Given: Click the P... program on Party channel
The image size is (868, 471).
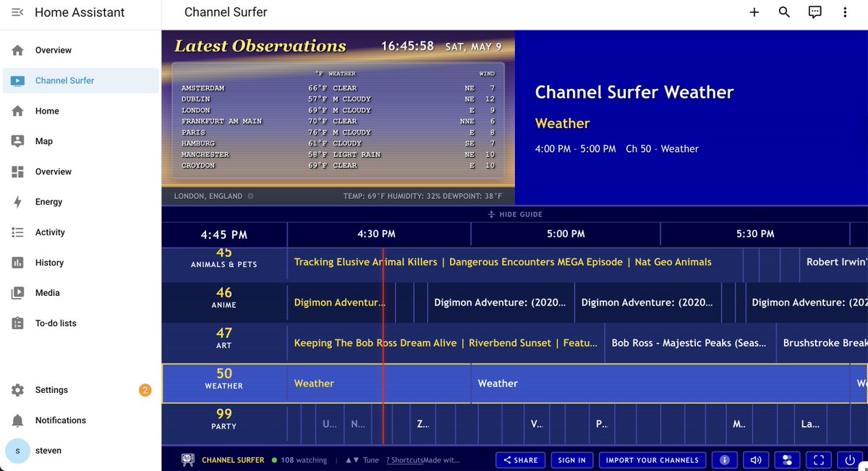Looking at the screenshot, I should (x=602, y=424).
